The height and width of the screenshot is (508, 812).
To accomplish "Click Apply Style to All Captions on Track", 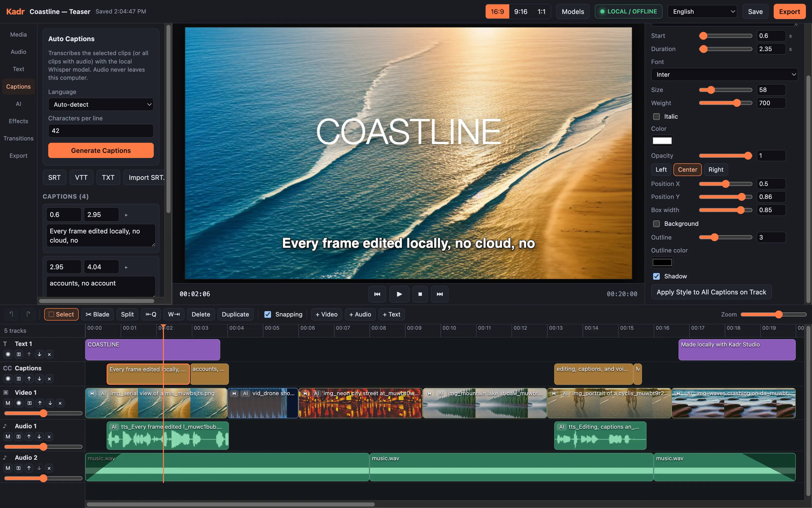I will pyautogui.click(x=711, y=292).
